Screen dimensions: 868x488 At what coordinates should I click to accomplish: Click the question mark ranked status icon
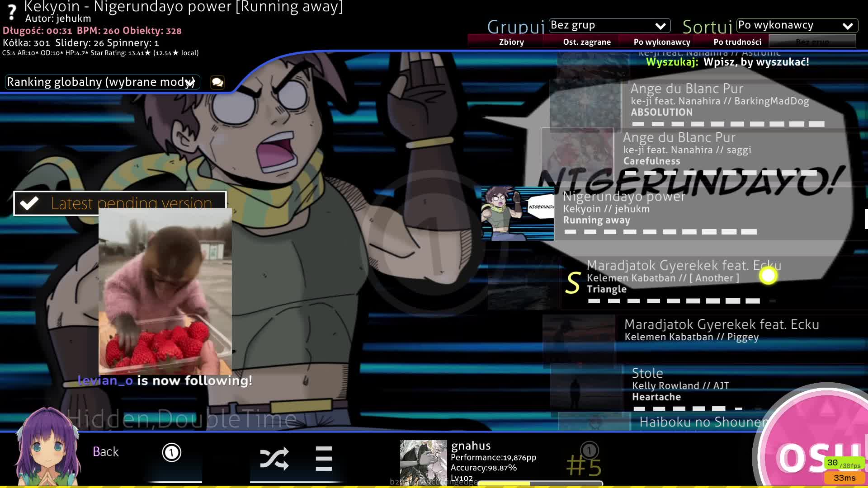(x=12, y=12)
